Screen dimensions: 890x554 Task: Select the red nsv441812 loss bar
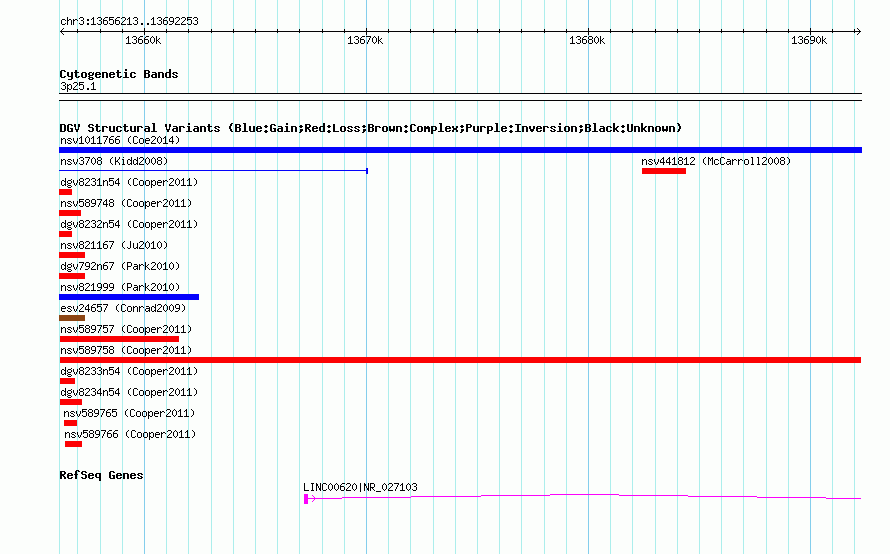664,171
